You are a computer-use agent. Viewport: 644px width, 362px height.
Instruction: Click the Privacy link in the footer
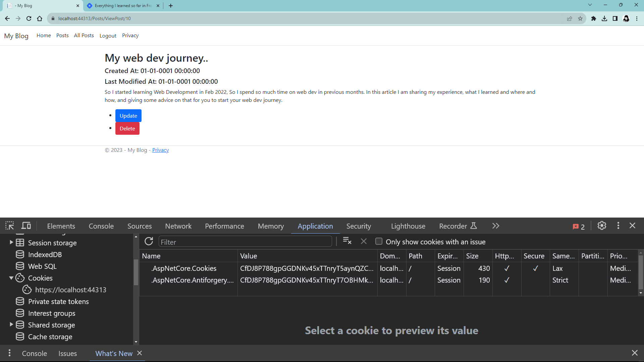[160, 150]
